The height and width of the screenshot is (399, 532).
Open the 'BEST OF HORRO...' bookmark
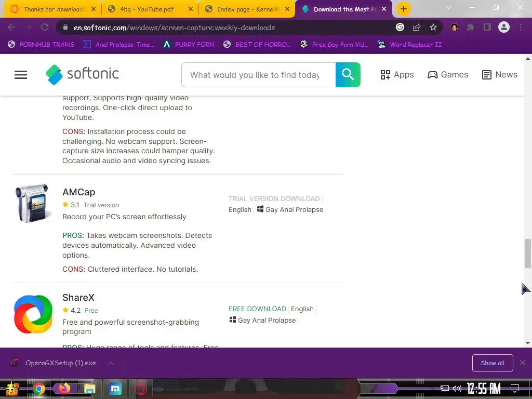click(257, 45)
